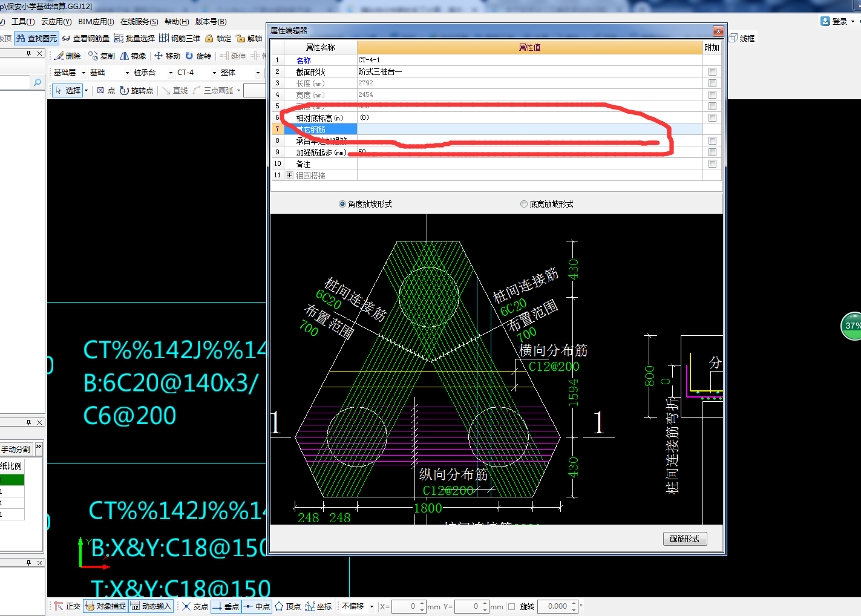The width and height of the screenshot is (861, 616).
Task: Open the 三点画弧 dropdown arrow
Action: point(238,90)
